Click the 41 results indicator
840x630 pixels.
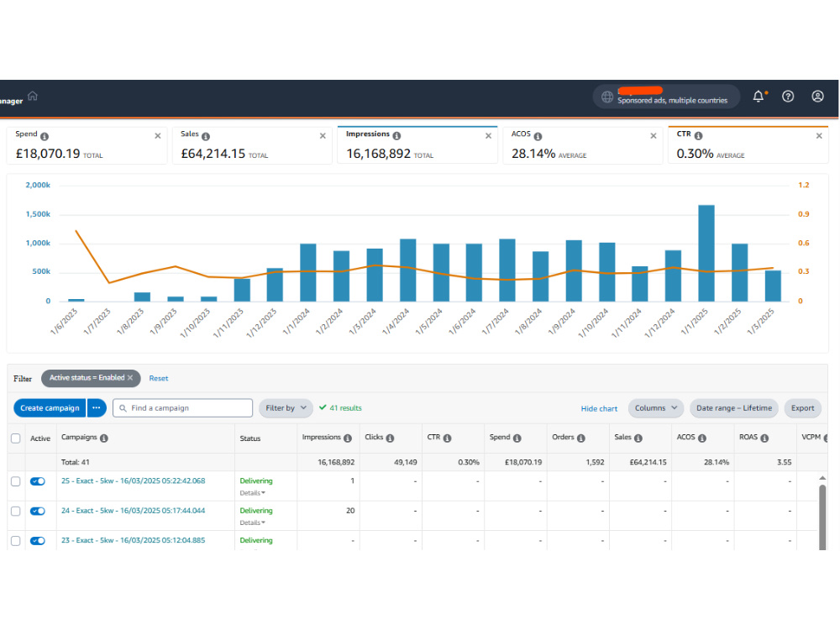tap(340, 407)
